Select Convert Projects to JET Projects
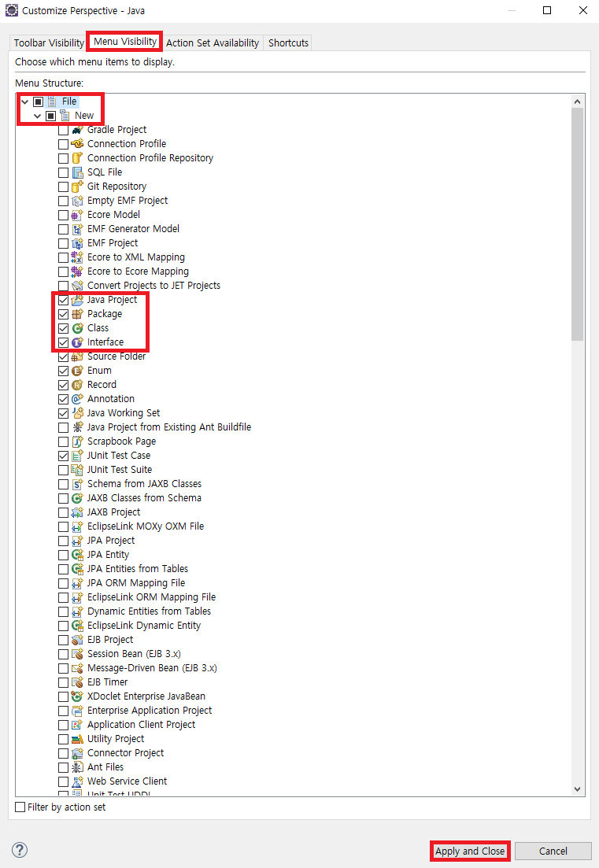 pyautogui.click(x=154, y=286)
